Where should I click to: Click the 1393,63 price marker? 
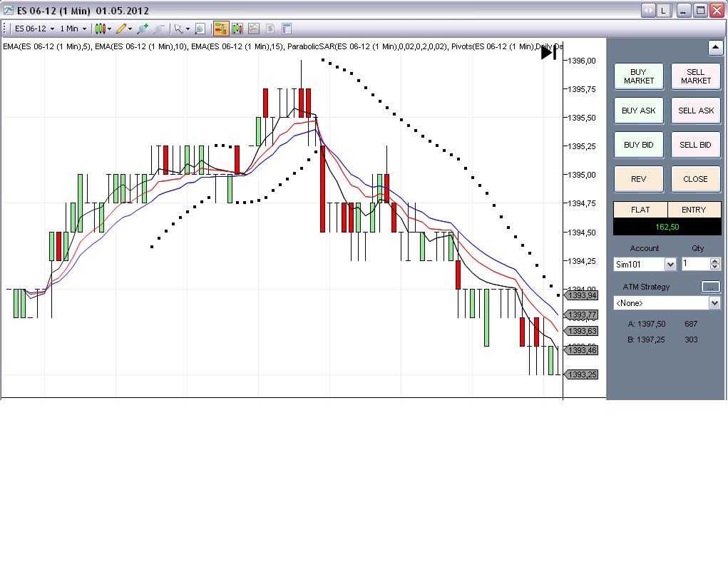click(581, 331)
